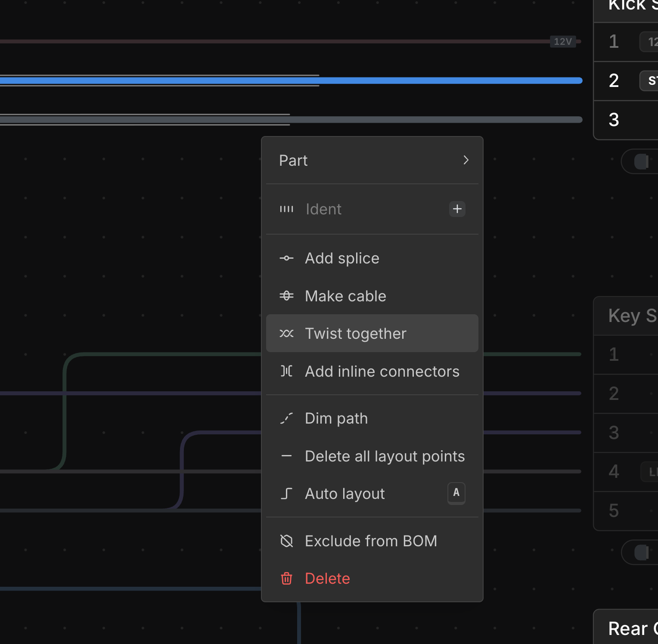Select pin 2 of the Kick connector
The image size is (658, 644).
pos(614,81)
